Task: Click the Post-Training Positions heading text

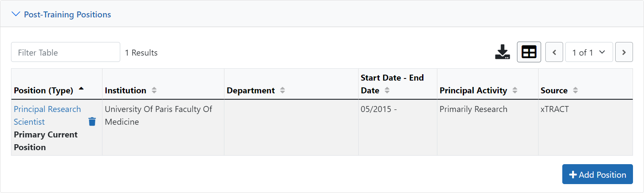Action: (67, 14)
